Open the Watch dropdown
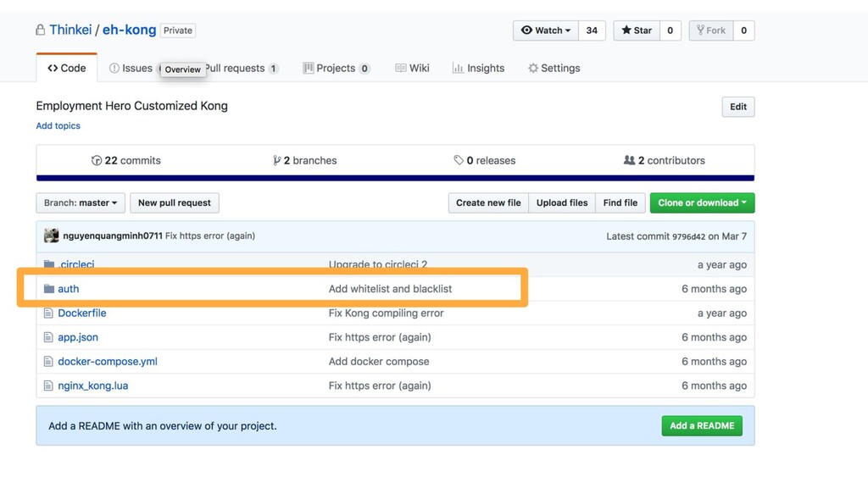Screen dimensions: 868x488 tap(546, 30)
